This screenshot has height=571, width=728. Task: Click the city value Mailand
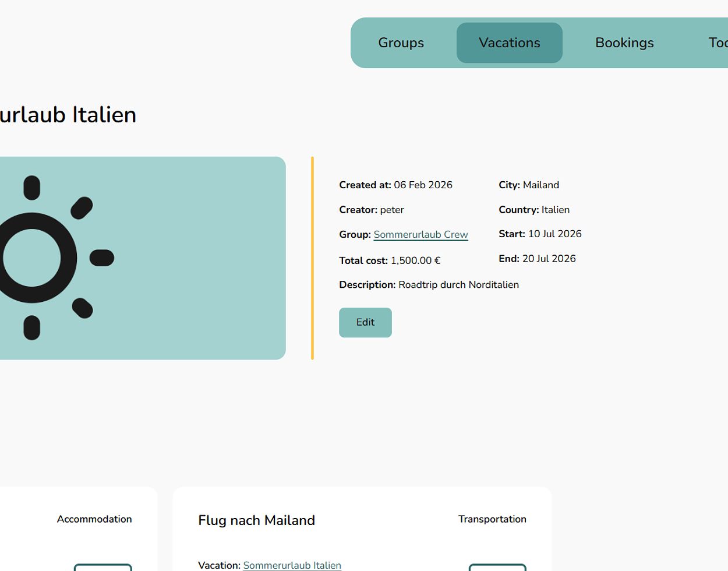pyautogui.click(x=540, y=185)
